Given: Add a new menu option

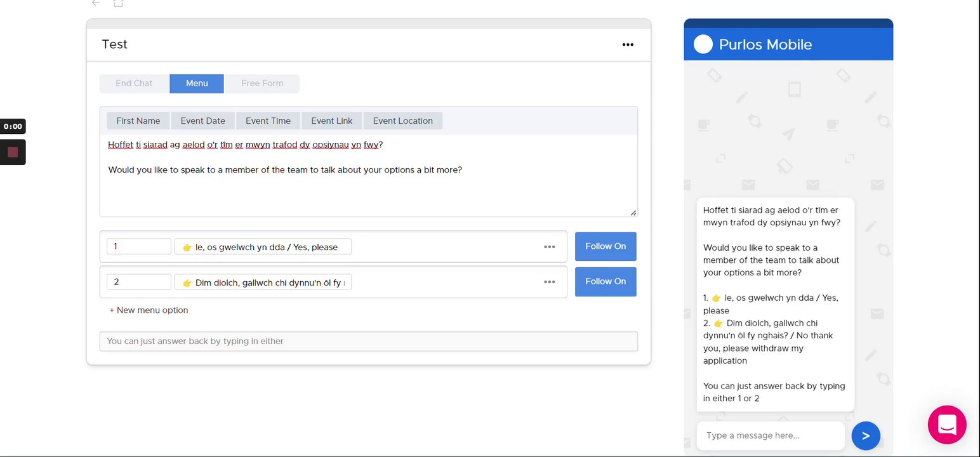Looking at the screenshot, I should point(149,310).
